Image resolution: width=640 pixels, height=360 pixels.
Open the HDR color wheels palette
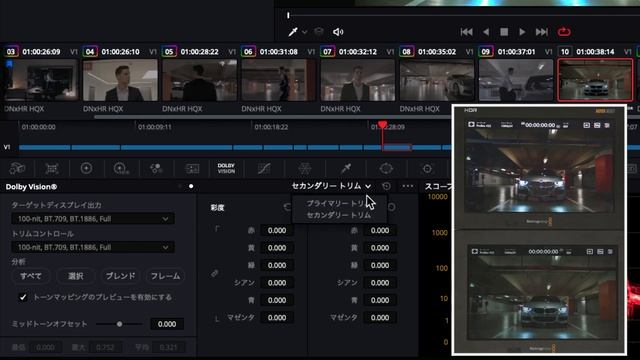[x=121, y=168]
